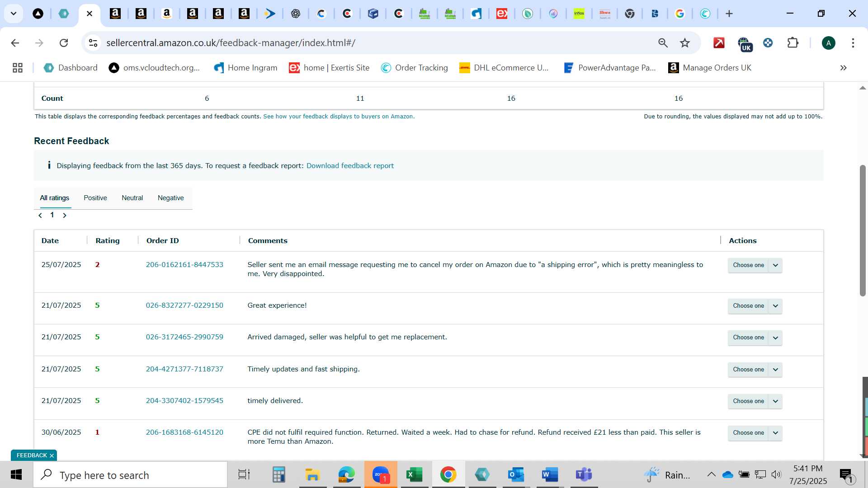
Task: Open Actions dropdown for order 026-3172465-2990759
Action: click(x=755, y=338)
